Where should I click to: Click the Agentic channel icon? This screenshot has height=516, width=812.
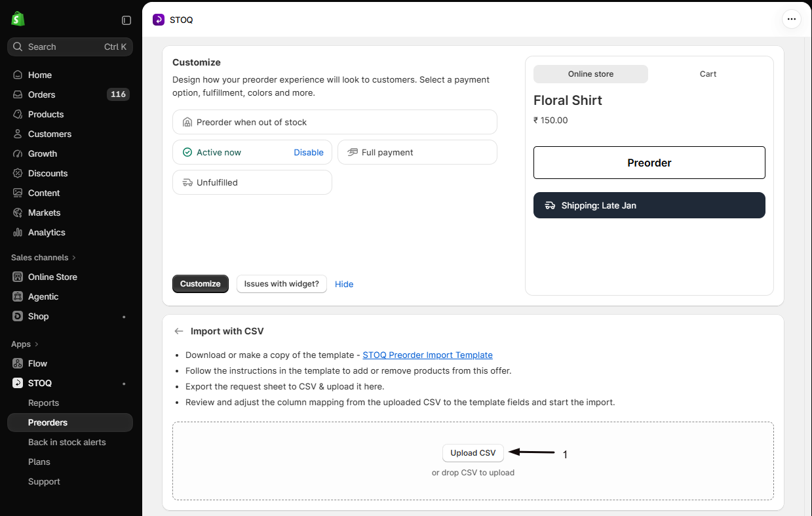18,296
